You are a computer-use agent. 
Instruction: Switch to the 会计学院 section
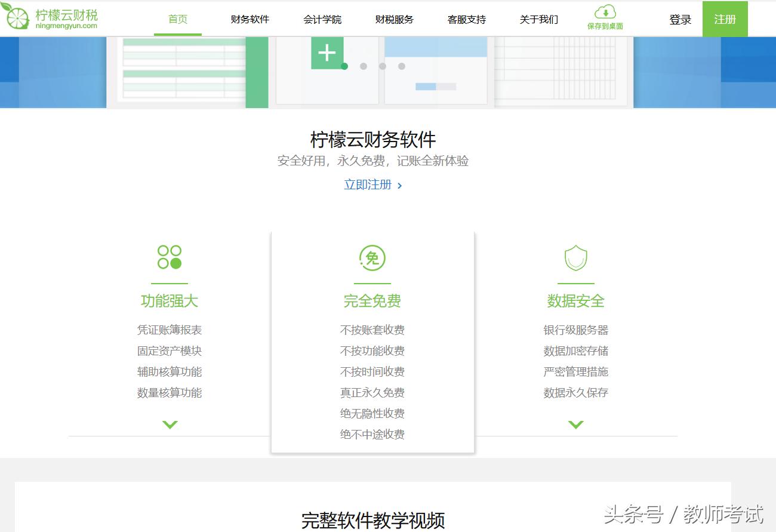322,19
